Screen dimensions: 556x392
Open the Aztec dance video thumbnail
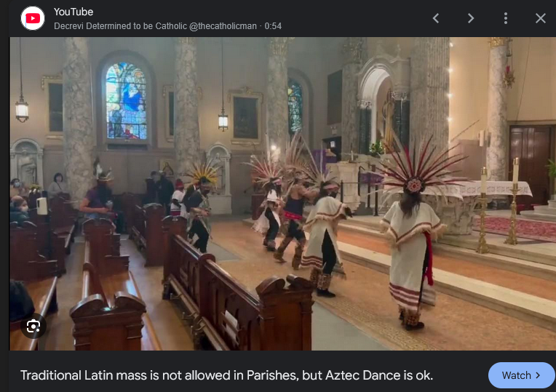(x=282, y=193)
